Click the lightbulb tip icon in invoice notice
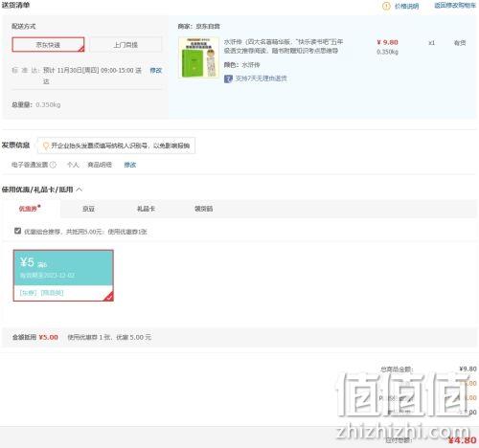Image resolution: width=479 pixels, height=448 pixels. 46,146
